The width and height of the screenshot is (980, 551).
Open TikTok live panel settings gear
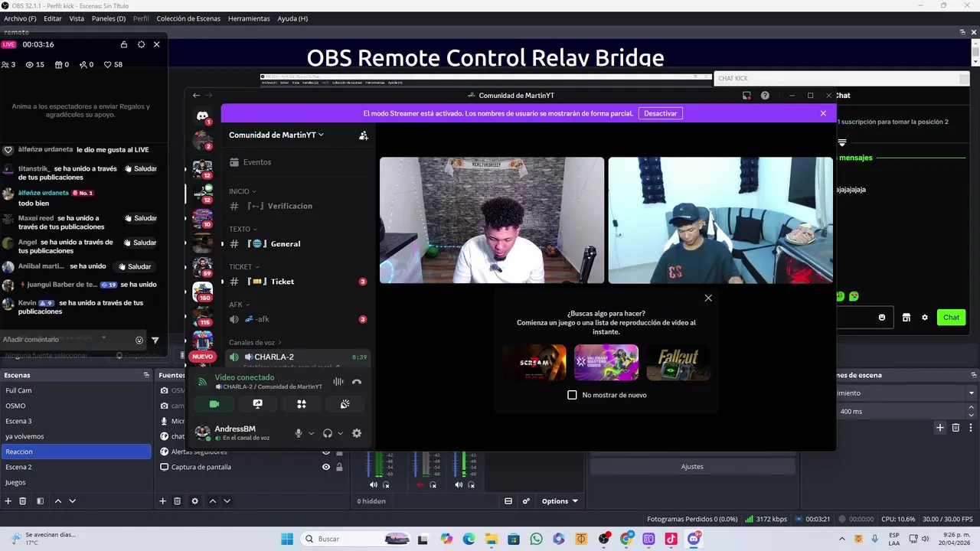[x=141, y=44]
